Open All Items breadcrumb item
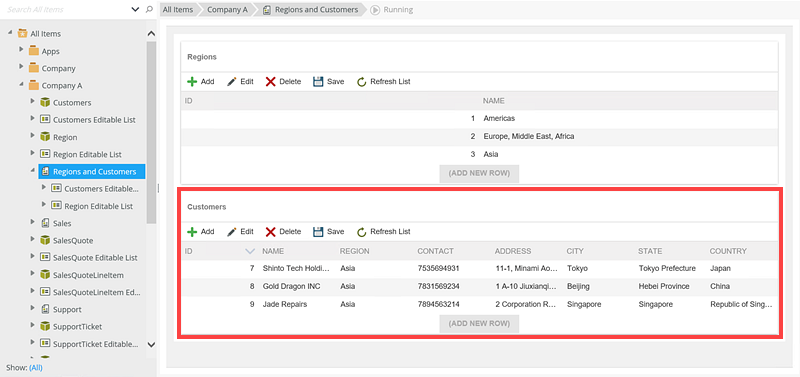Viewport: 800px width, 377px height. (x=178, y=10)
